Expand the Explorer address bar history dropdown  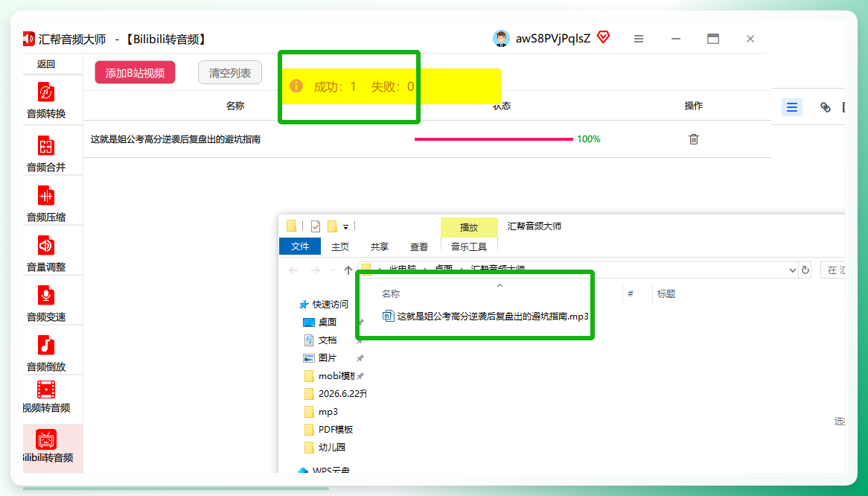(x=792, y=270)
